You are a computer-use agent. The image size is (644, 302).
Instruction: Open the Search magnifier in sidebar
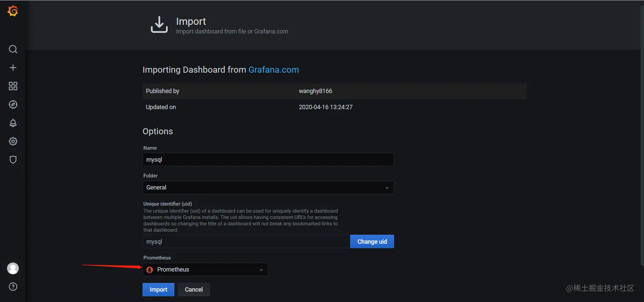point(13,49)
